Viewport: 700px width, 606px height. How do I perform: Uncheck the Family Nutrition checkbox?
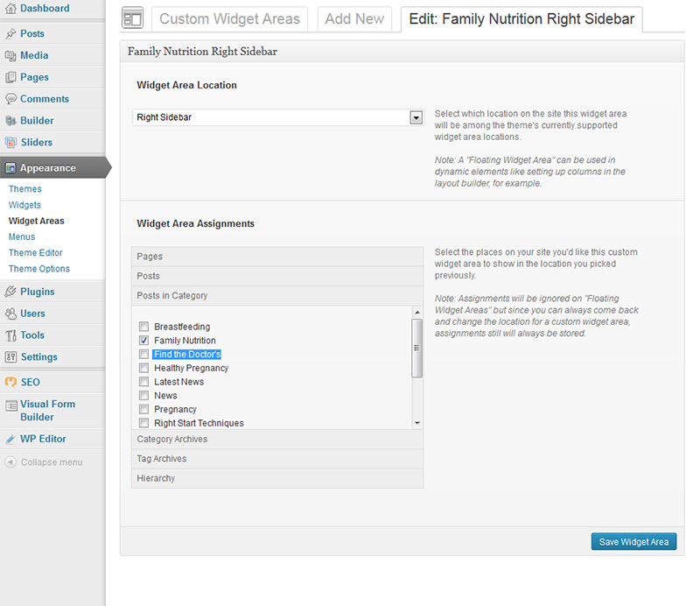click(143, 341)
